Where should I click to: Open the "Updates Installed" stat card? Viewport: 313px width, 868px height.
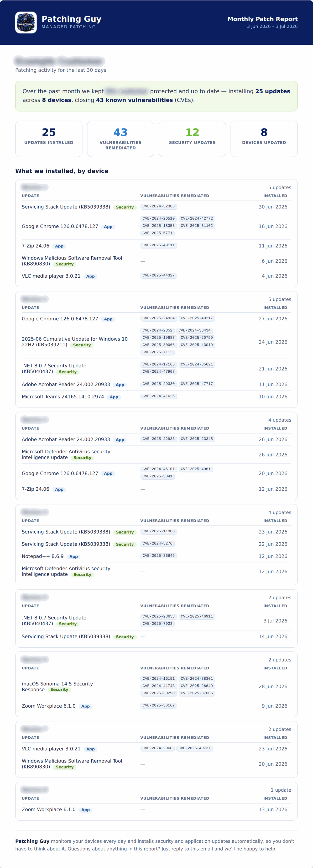coord(49,139)
